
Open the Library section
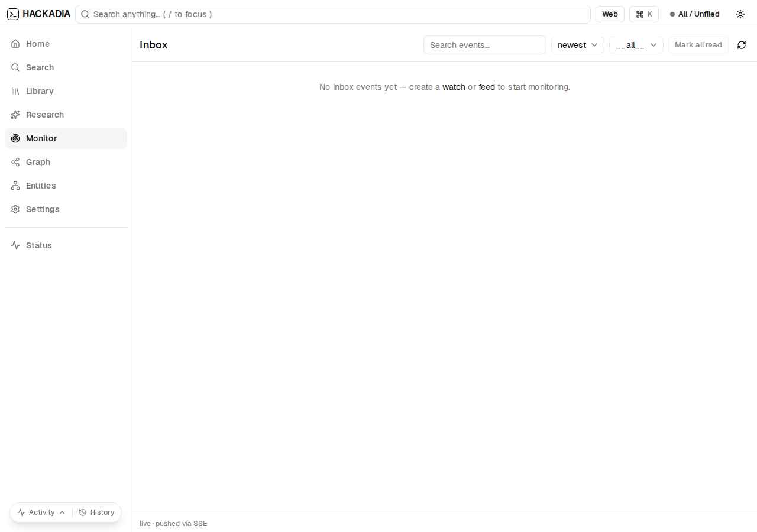66,91
